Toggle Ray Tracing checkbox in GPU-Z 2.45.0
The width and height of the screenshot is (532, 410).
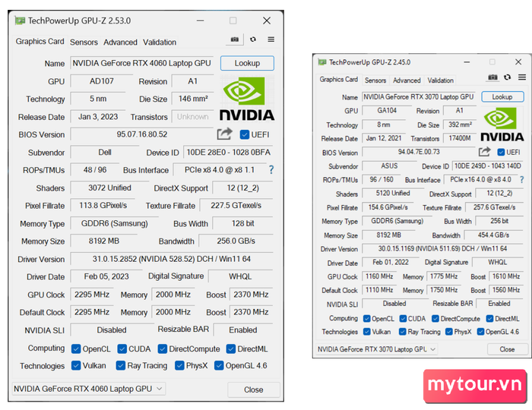click(x=402, y=331)
